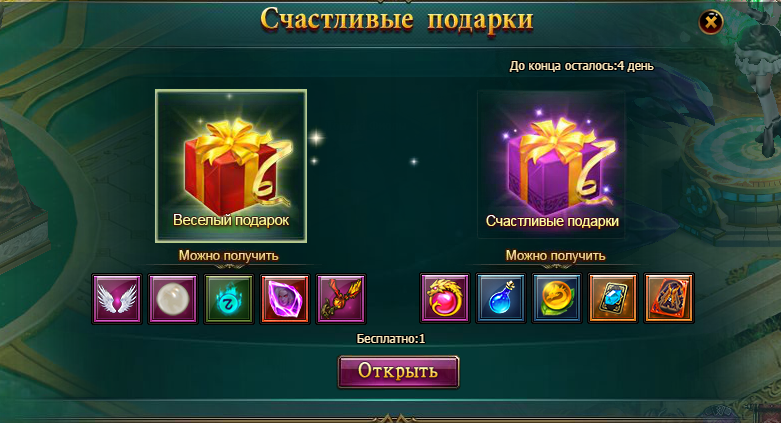Click the left Можно получить header
Viewport: 781px width, 423px height.
229,256
